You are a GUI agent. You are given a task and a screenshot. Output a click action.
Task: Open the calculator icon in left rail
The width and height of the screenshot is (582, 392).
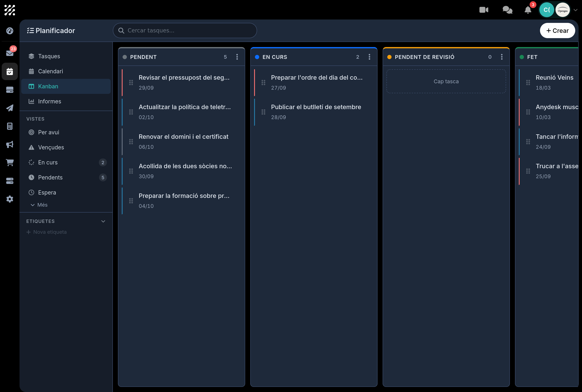tap(10, 126)
